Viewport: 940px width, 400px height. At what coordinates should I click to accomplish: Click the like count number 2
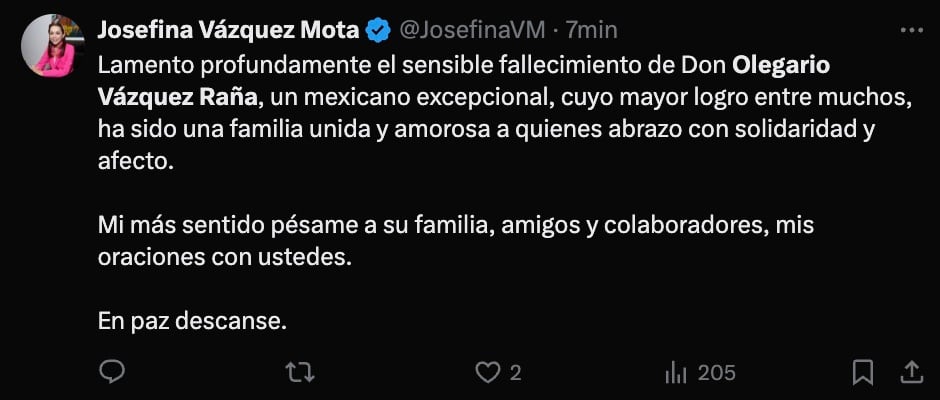pyautogui.click(x=516, y=373)
